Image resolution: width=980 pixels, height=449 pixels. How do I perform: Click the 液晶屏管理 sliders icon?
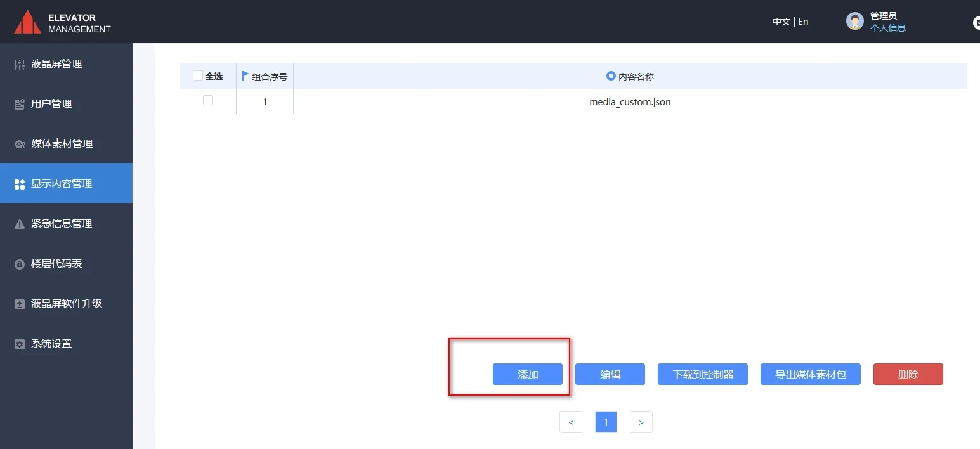point(20,64)
